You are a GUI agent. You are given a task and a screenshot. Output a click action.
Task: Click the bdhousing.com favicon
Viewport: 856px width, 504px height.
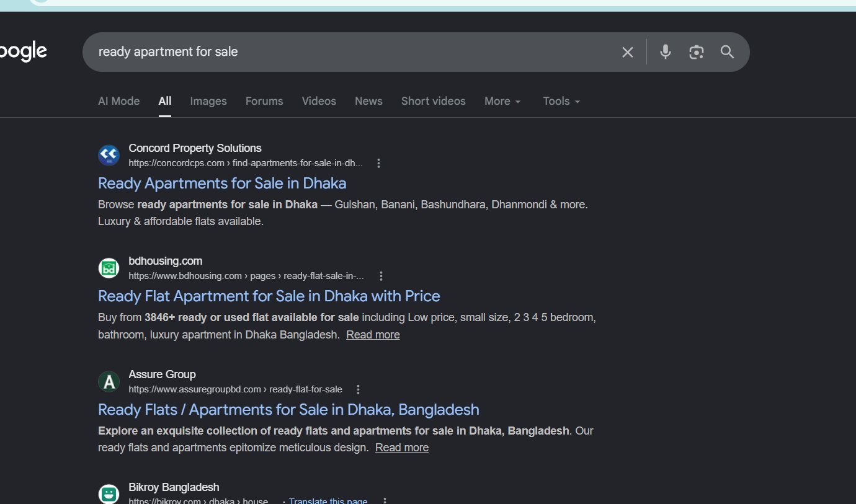(x=109, y=268)
